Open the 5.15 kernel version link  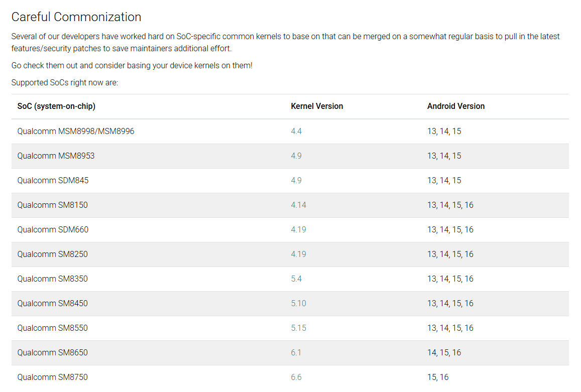[x=298, y=328]
